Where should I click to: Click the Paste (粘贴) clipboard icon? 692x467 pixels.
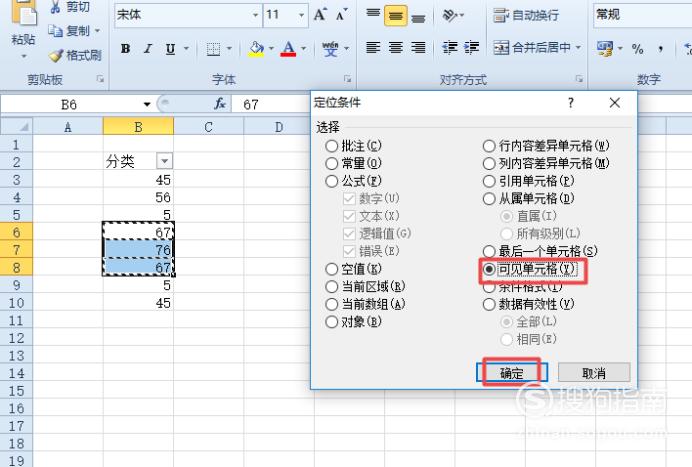pos(23,13)
